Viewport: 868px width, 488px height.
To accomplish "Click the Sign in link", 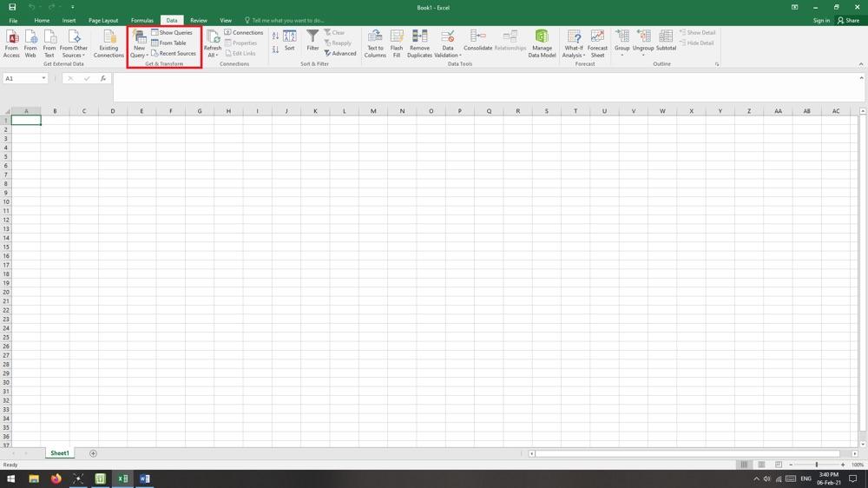I will (821, 20).
